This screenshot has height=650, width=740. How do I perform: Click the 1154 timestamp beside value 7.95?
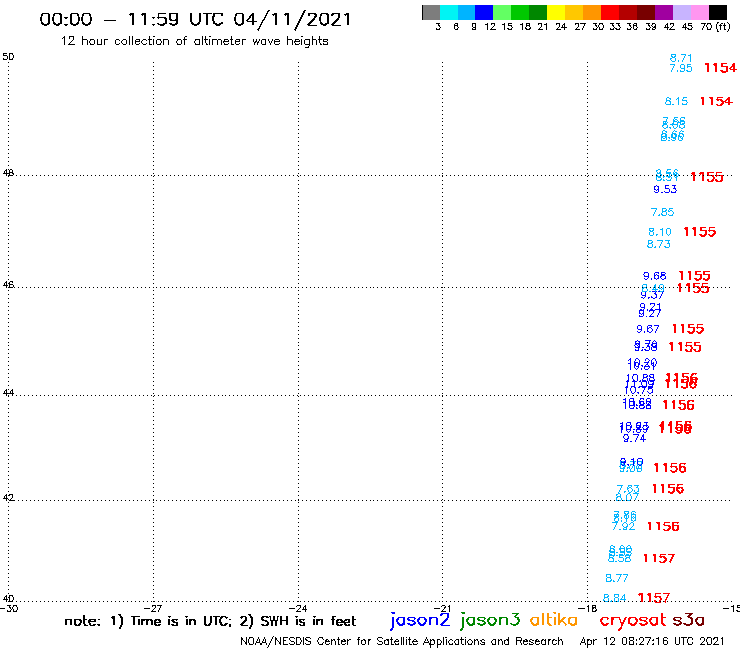(720, 68)
